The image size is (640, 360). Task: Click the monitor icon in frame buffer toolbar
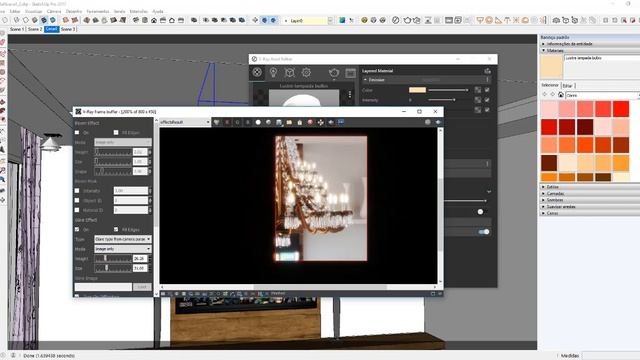click(341, 122)
